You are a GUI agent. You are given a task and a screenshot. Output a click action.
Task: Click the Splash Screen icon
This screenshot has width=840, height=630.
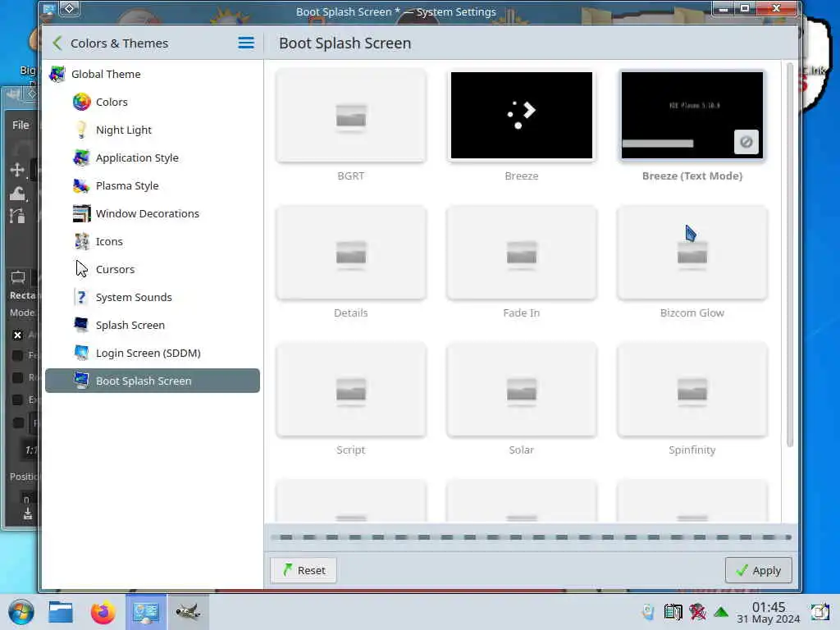[81, 325]
